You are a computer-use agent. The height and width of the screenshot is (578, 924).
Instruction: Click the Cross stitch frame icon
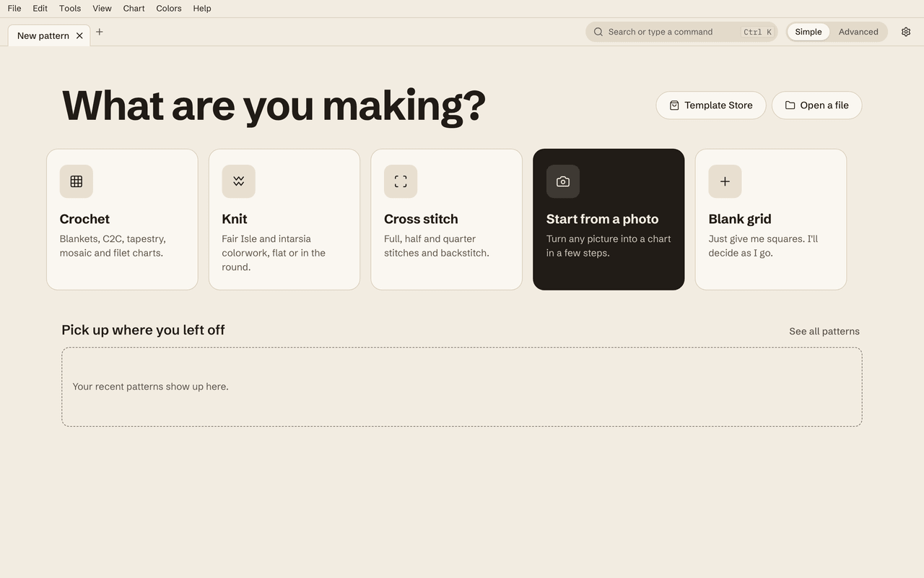click(x=401, y=181)
